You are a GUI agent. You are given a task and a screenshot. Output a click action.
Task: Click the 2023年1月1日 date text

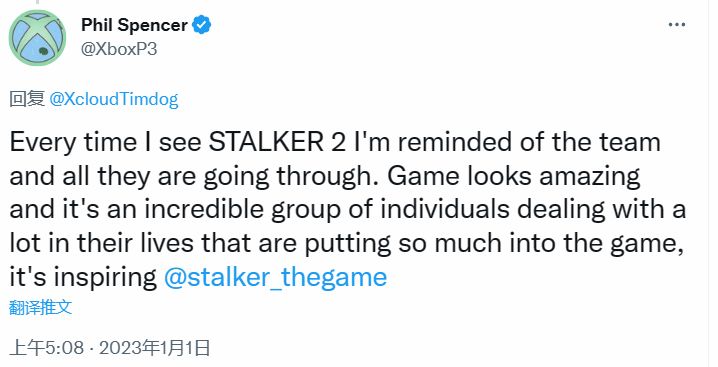[x=154, y=348]
